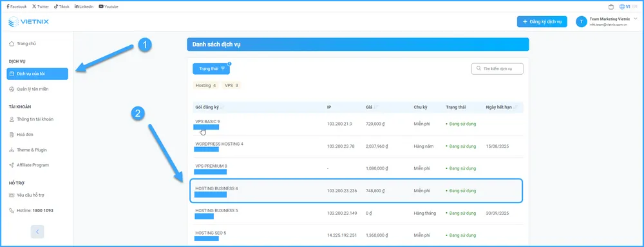Open the HOSTING SEO 5 service
Viewport: 644px width, 247px height.
coord(211,233)
